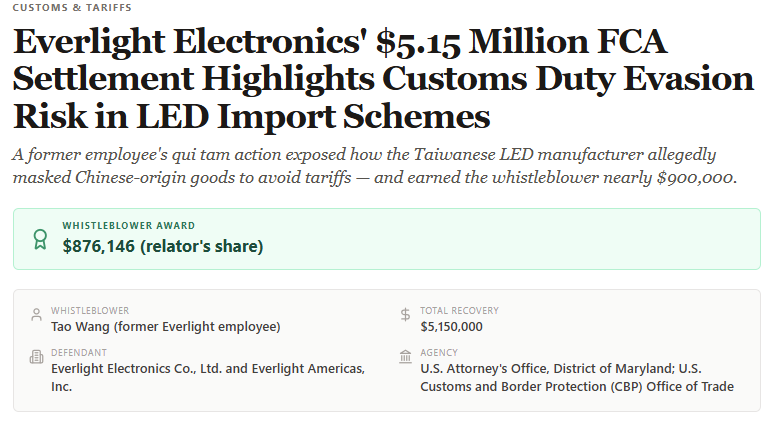Select the Everlight Electronics Co., Ltd. defendant text
773x421 pixels.
click(208, 378)
